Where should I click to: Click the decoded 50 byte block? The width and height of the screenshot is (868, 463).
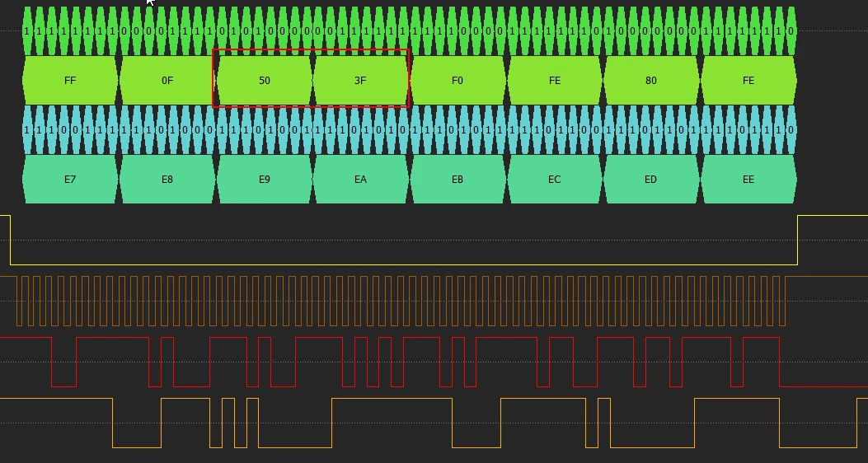(x=264, y=80)
